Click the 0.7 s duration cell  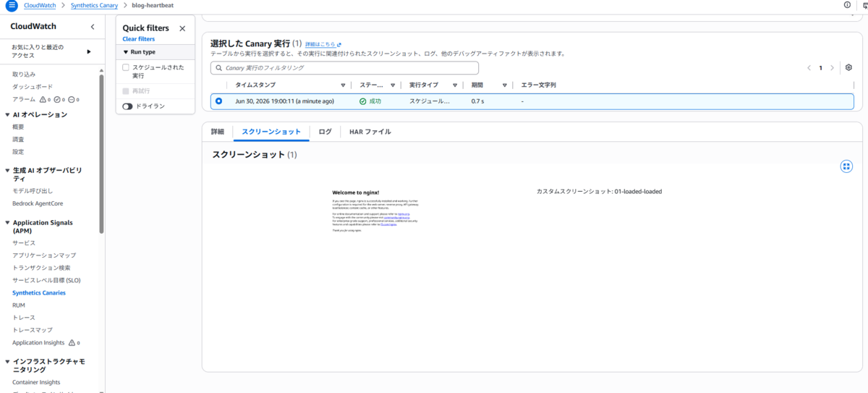point(477,101)
